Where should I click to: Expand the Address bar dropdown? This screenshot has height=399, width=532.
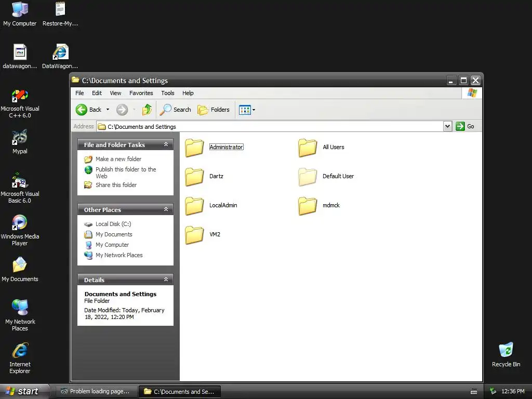[447, 126]
